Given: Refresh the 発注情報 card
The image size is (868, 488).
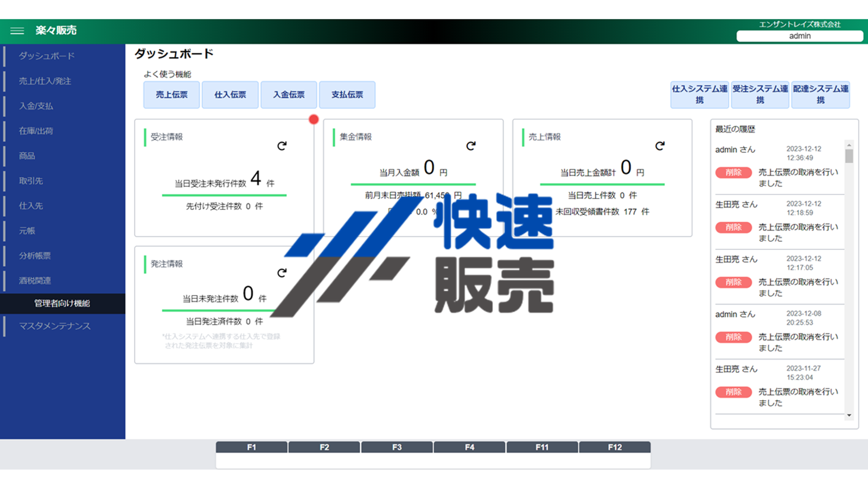Looking at the screenshot, I should click(x=282, y=273).
